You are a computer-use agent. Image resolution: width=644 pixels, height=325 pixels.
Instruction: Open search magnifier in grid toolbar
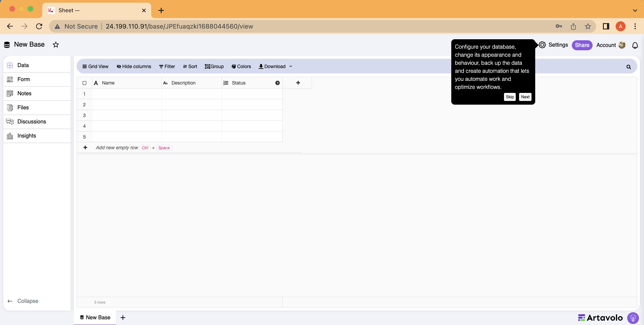(x=629, y=67)
